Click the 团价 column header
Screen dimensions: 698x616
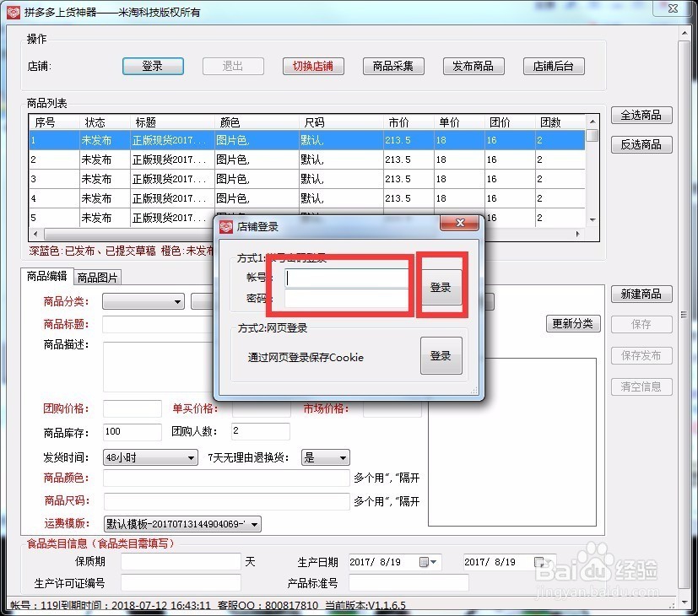510,122
